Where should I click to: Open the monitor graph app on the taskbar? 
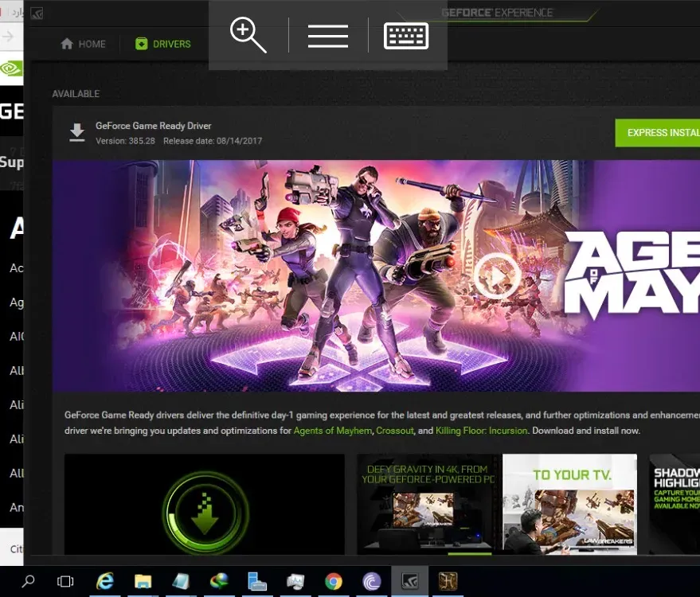tap(295, 581)
